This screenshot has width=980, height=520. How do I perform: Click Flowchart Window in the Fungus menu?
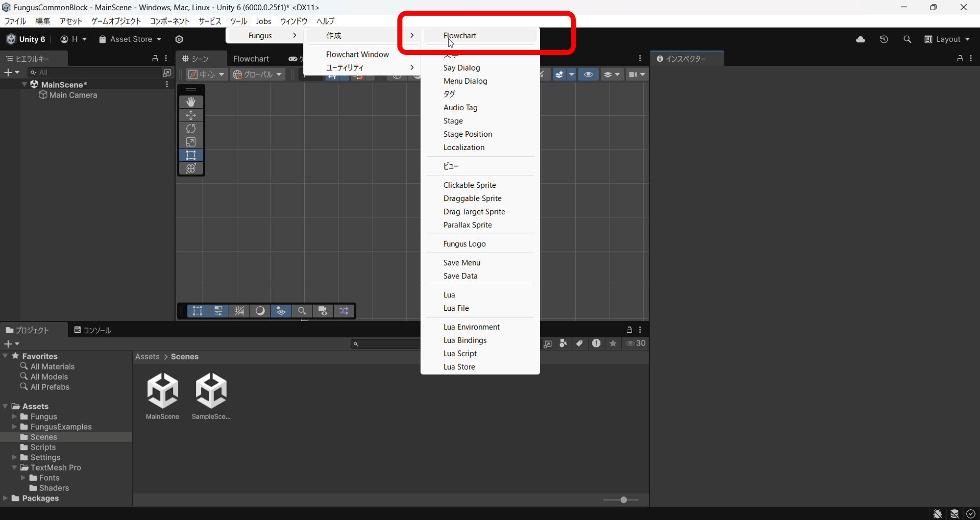pyautogui.click(x=357, y=54)
